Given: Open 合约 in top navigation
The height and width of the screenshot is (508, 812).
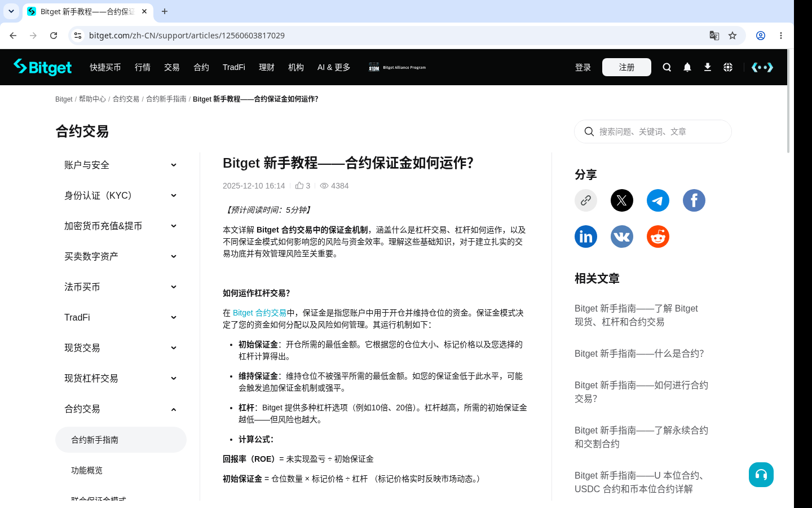Looking at the screenshot, I should (x=201, y=67).
